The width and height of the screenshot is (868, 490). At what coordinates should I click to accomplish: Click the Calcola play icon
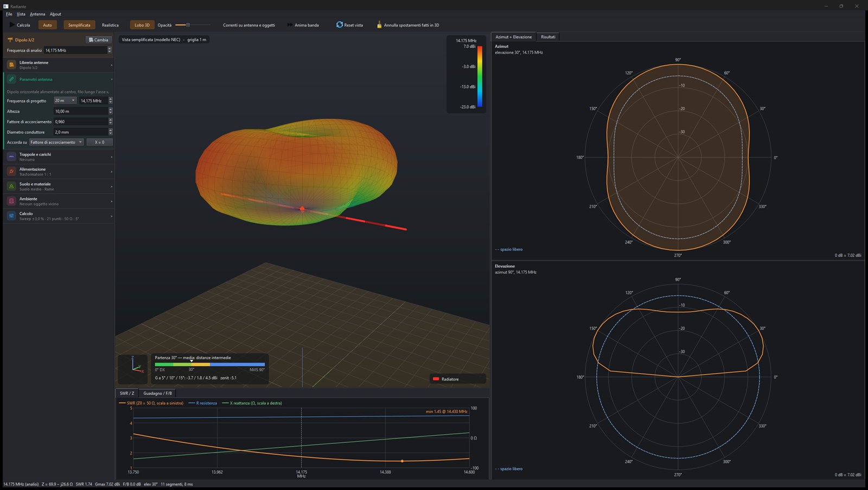pyautogui.click(x=12, y=25)
